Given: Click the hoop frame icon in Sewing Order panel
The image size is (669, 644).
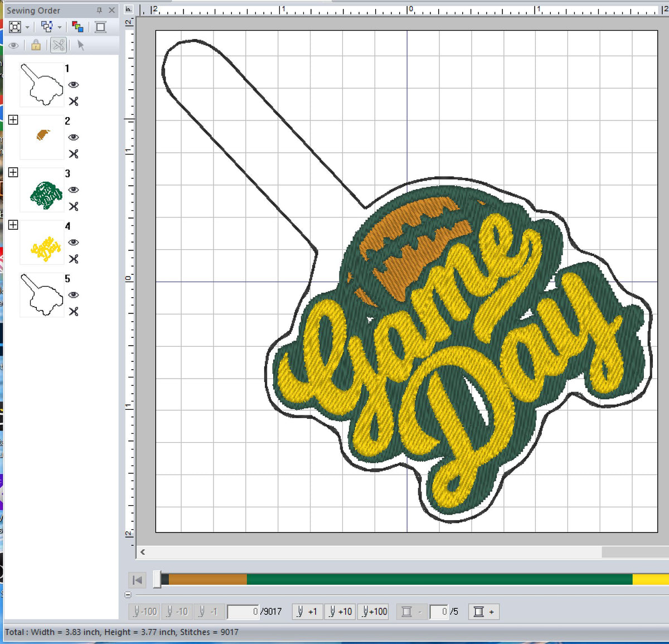Looking at the screenshot, I should (x=100, y=26).
